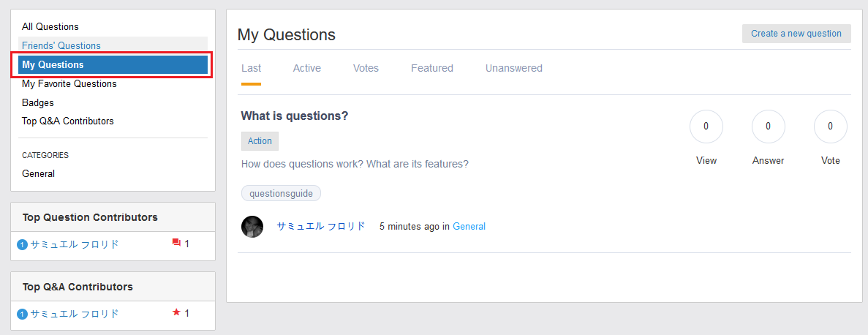This screenshot has height=335, width=868.
Task: Click rank badge in Top Question Contributors
Action: coord(22,244)
